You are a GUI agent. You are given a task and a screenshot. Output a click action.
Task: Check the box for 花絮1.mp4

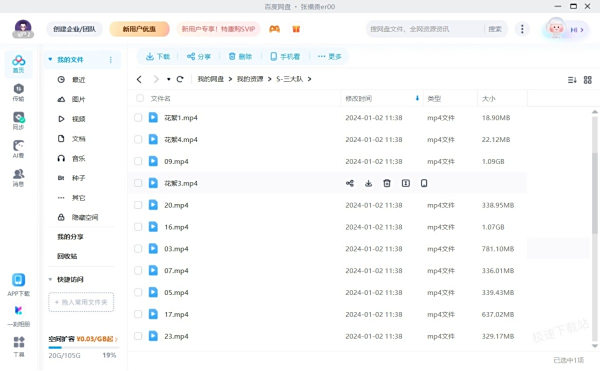(x=138, y=117)
